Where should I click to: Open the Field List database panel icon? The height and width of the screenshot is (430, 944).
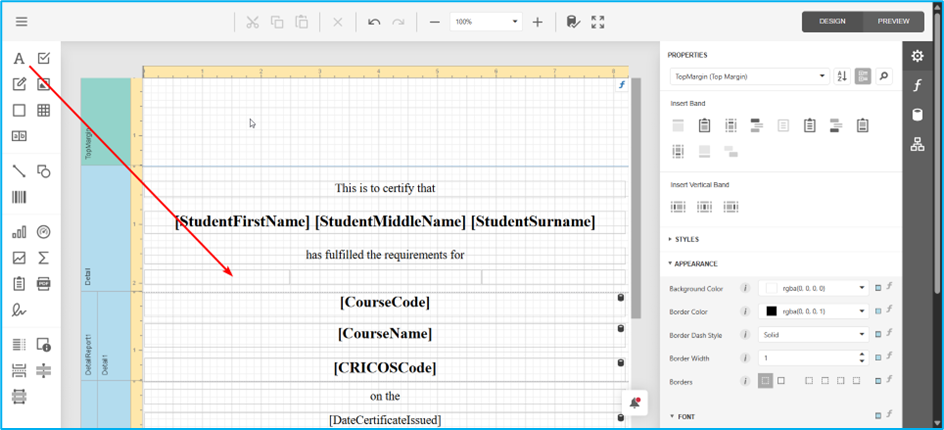click(x=917, y=115)
